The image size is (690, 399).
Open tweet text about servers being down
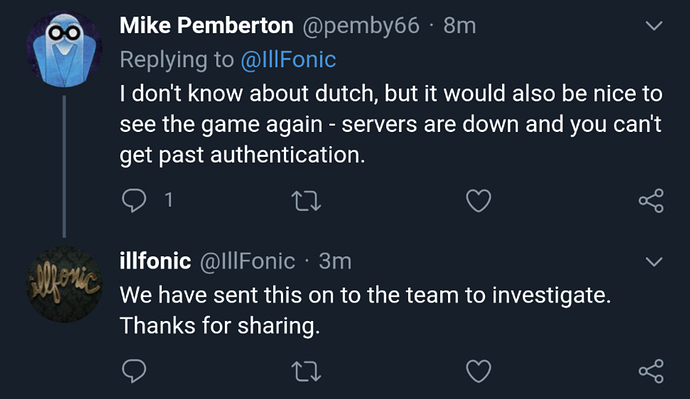tap(391, 124)
